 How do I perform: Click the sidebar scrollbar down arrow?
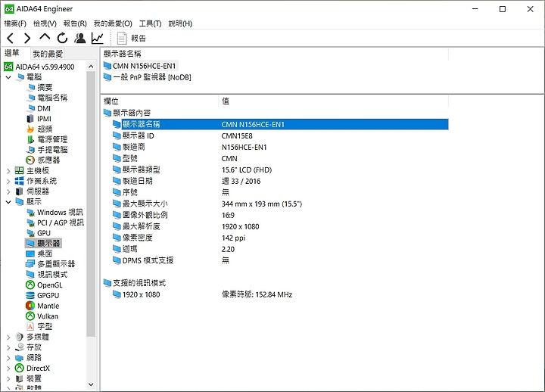coord(91,384)
